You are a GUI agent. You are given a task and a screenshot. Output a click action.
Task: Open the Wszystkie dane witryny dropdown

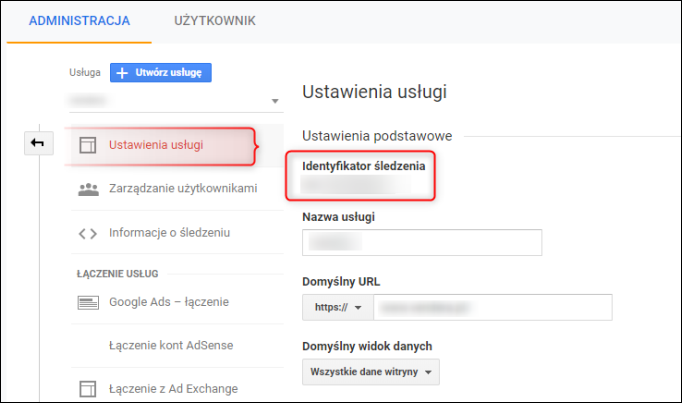[371, 372]
